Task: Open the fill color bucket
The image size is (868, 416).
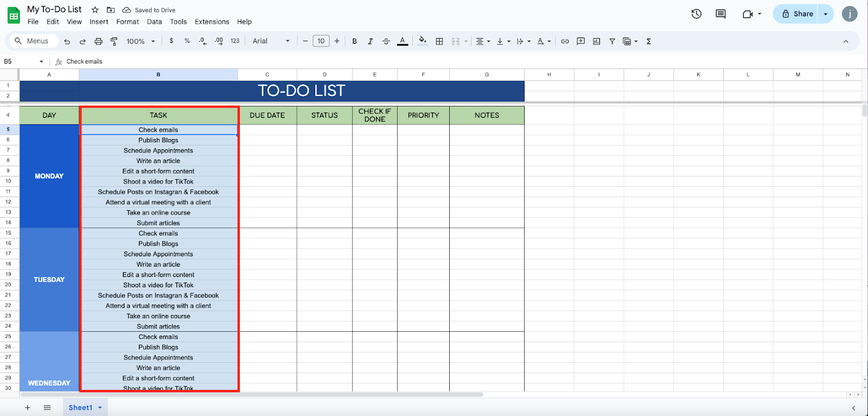Action: coord(423,41)
